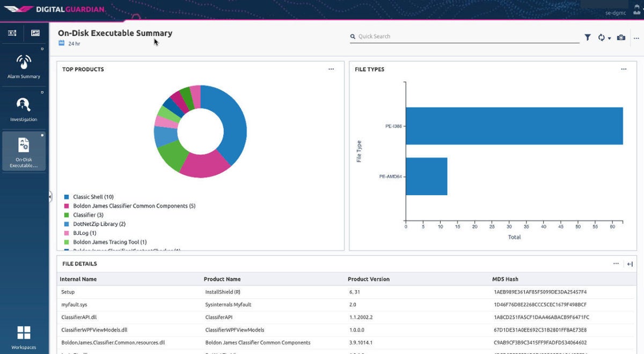
Task: Open the page more-options ellipsis
Action: (x=636, y=38)
